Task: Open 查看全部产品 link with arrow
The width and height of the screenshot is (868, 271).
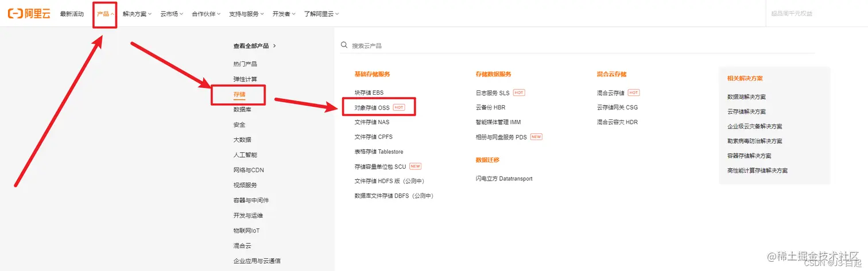Action: click(x=255, y=45)
